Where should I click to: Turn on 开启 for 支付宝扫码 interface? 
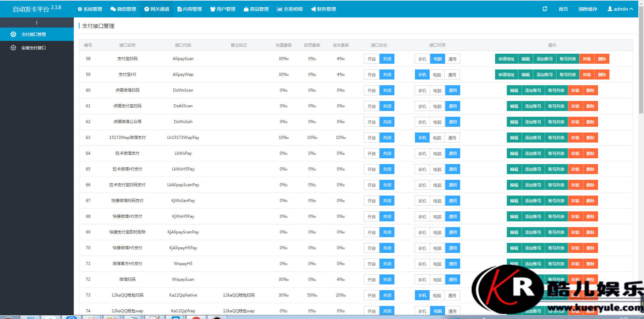coord(372,59)
